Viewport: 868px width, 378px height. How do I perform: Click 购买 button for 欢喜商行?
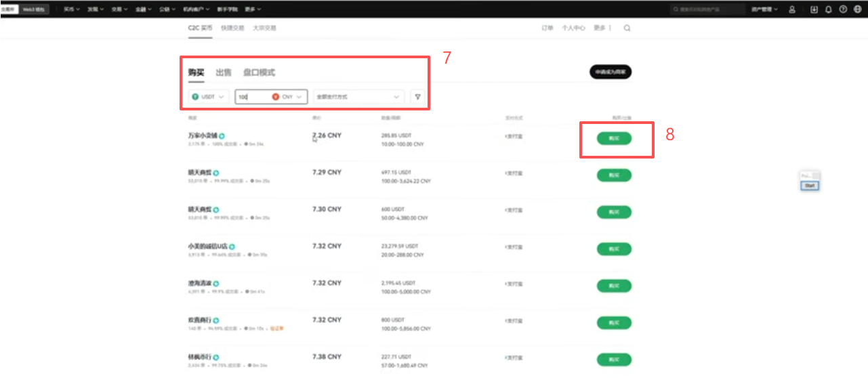(x=614, y=323)
